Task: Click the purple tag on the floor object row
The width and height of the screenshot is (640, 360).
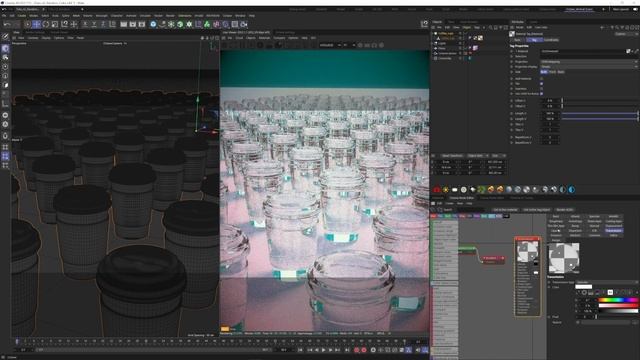Action: coord(476,48)
